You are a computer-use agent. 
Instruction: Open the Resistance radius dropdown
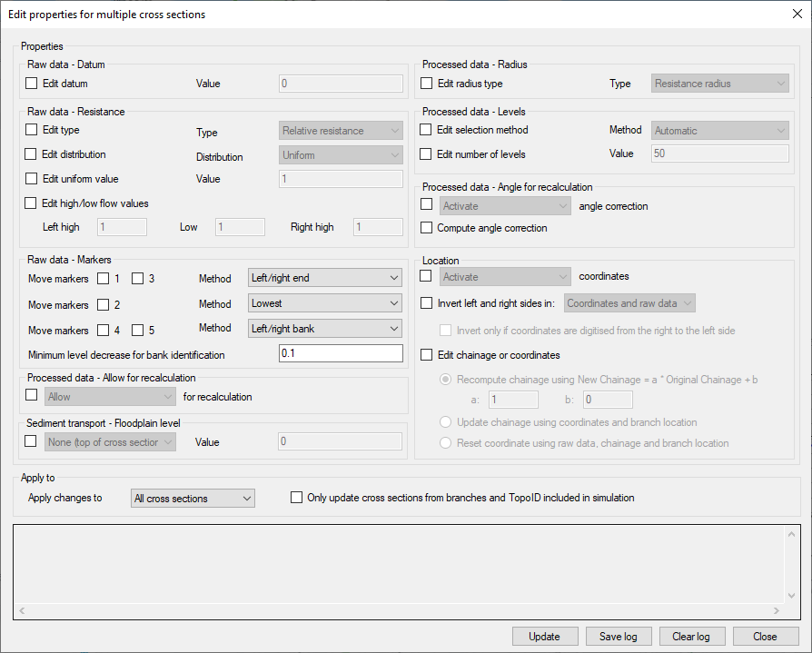[x=720, y=84]
